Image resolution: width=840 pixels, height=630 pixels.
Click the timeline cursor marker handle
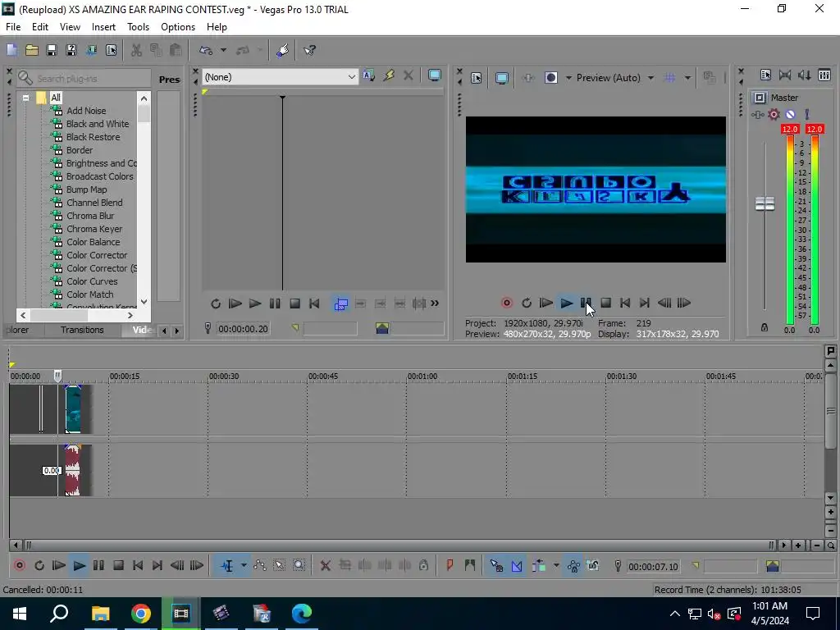57,376
